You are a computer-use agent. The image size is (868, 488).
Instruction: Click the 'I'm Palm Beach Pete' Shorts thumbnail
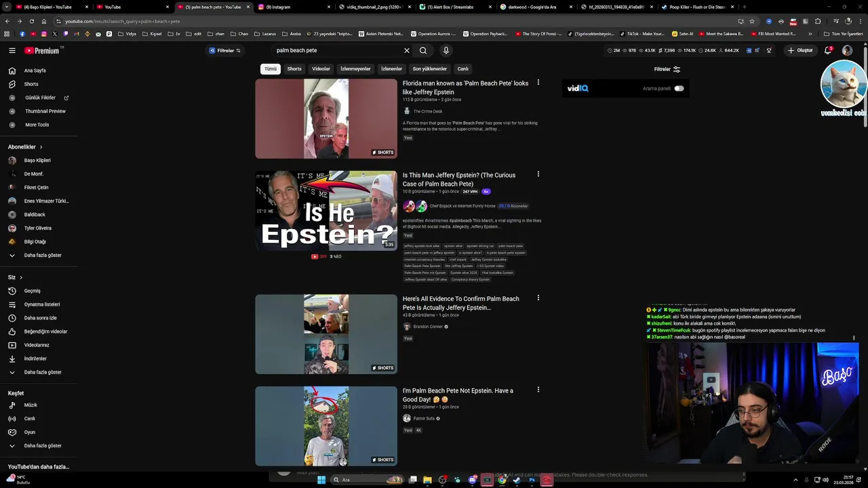click(326, 426)
